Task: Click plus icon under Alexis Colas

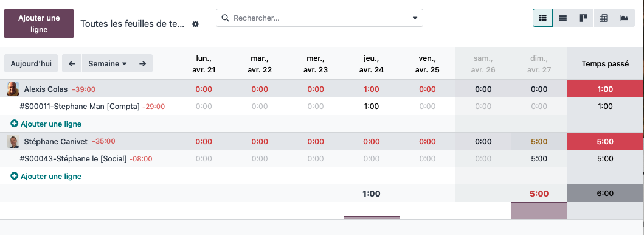Action: pos(15,123)
